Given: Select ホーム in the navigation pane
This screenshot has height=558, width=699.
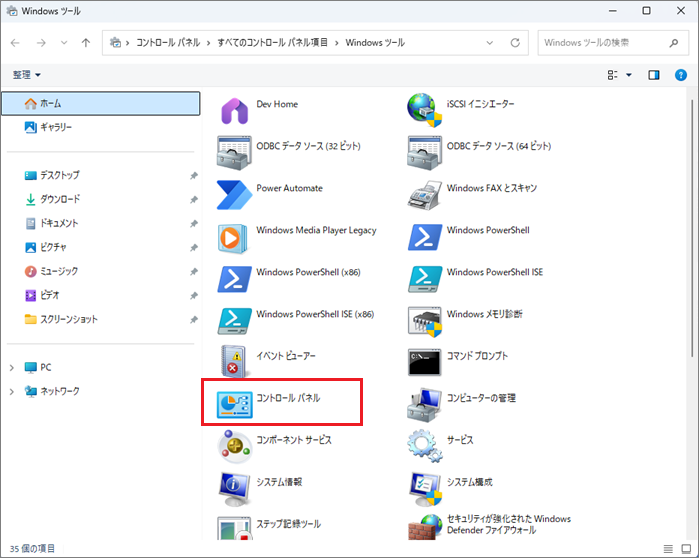Looking at the screenshot, I should click(x=50, y=103).
